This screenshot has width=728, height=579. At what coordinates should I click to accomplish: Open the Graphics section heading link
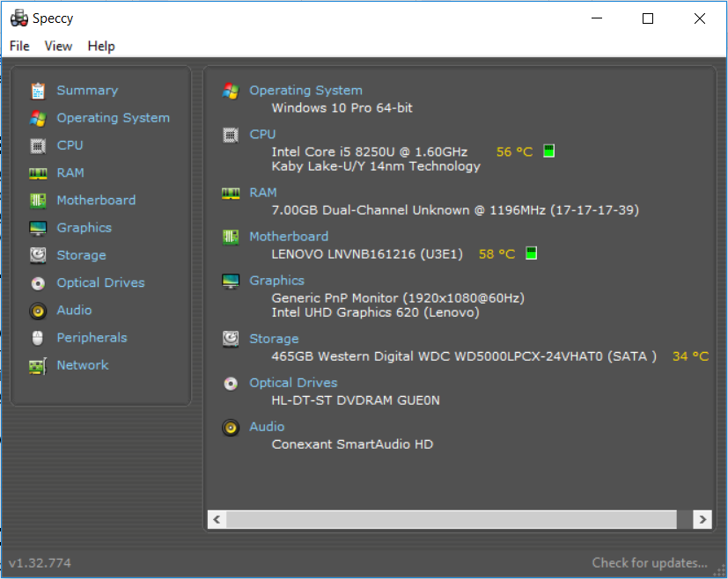point(276,280)
